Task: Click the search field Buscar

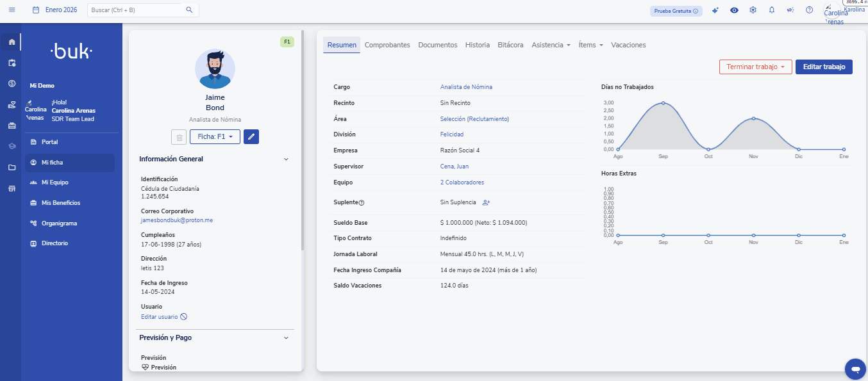Action: tap(137, 10)
